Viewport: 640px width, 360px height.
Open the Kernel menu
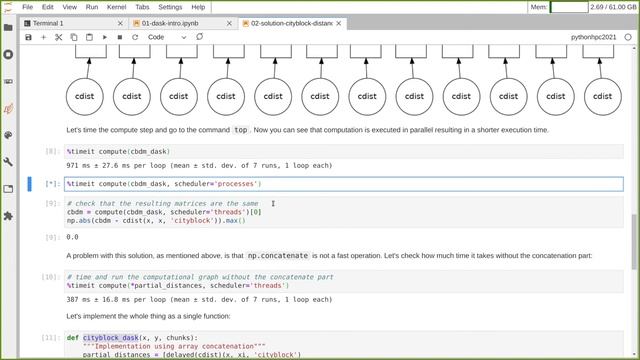pos(116,7)
